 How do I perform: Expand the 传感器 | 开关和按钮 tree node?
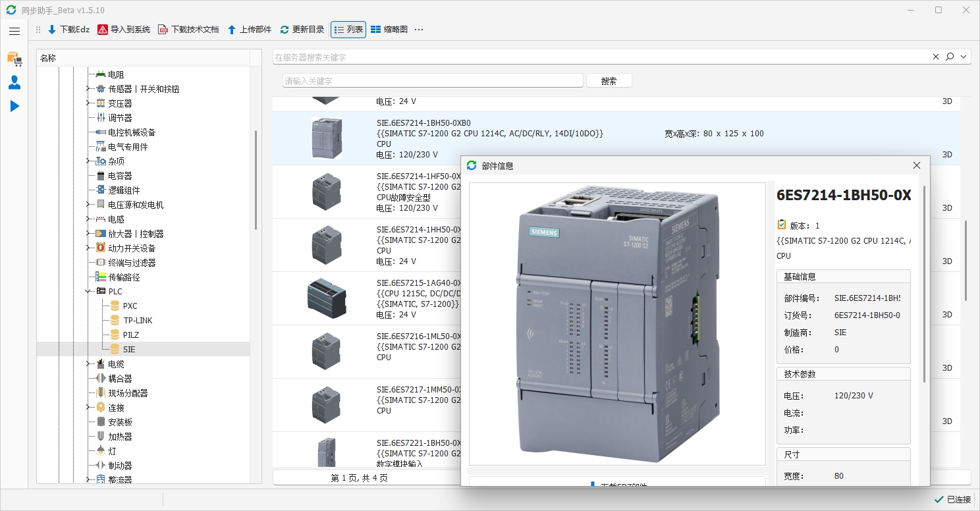88,89
